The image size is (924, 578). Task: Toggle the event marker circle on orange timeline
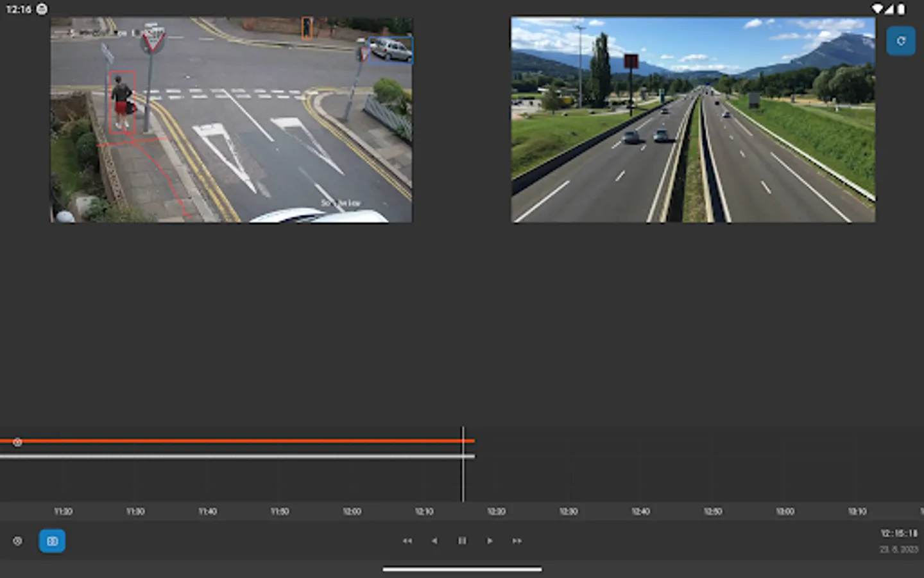(18, 441)
